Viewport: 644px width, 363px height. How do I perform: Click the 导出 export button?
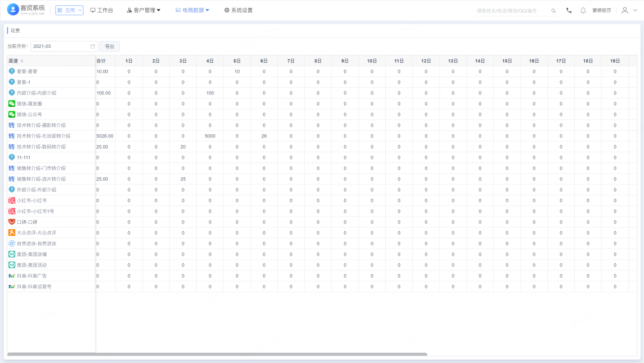[x=110, y=47]
